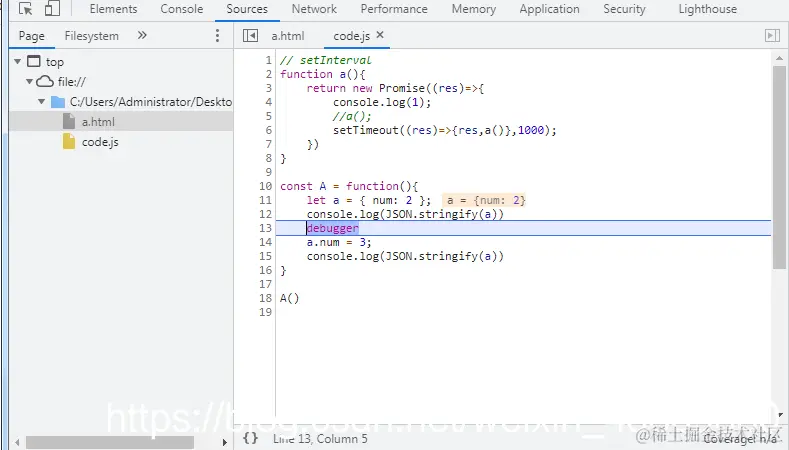The width and height of the screenshot is (789, 450).
Task: Click the setTimeout line of code
Action: (445, 130)
